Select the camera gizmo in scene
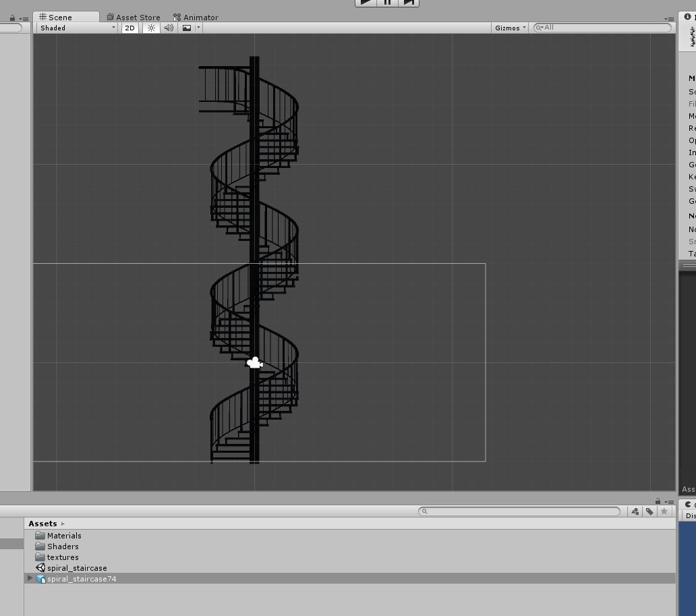 point(254,363)
